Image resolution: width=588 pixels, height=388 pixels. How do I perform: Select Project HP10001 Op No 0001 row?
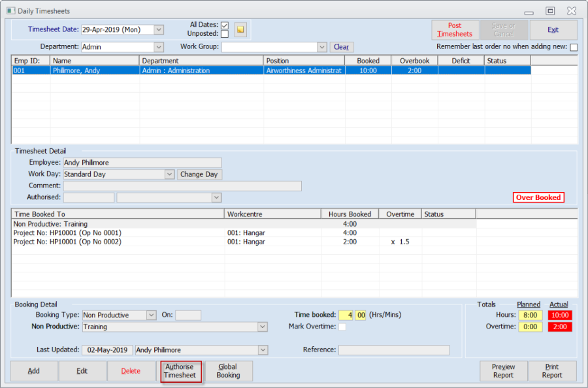tap(244, 233)
